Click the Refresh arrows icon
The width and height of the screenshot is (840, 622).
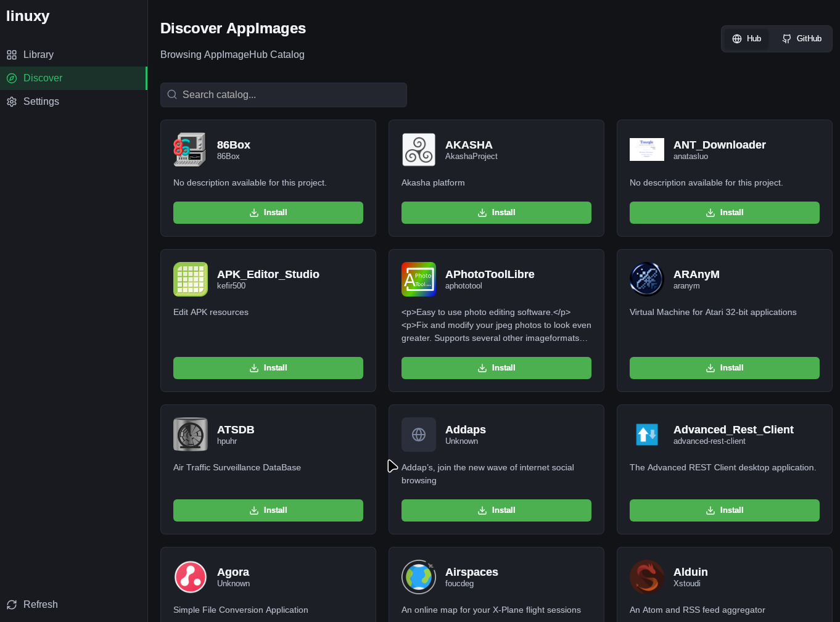click(x=12, y=605)
